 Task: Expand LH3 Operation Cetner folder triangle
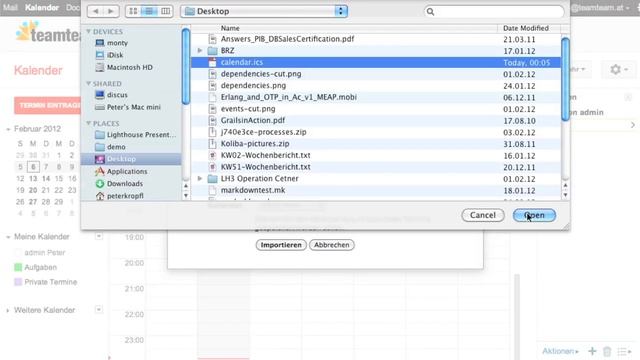point(200,178)
